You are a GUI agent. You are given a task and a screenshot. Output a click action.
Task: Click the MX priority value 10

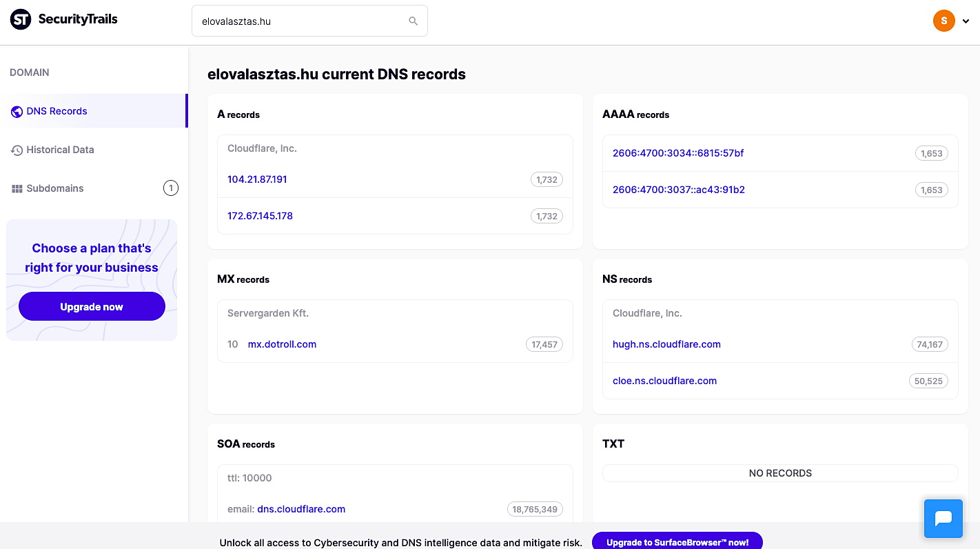tap(232, 344)
